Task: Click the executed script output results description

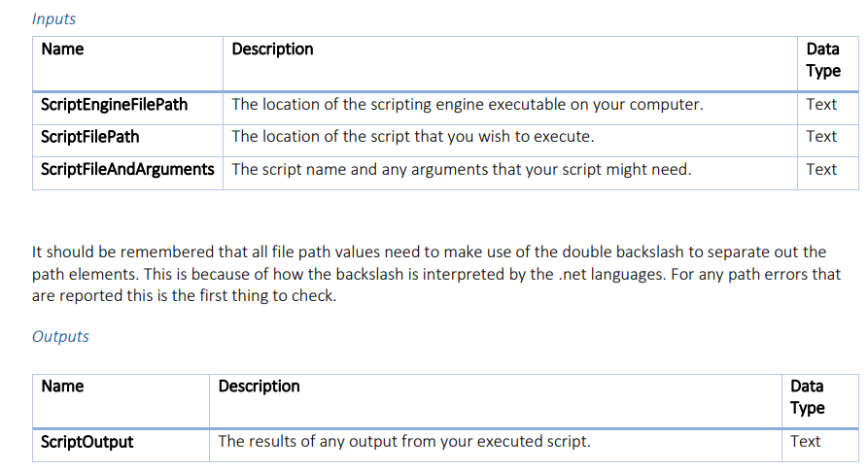Action: coord(403,442)
